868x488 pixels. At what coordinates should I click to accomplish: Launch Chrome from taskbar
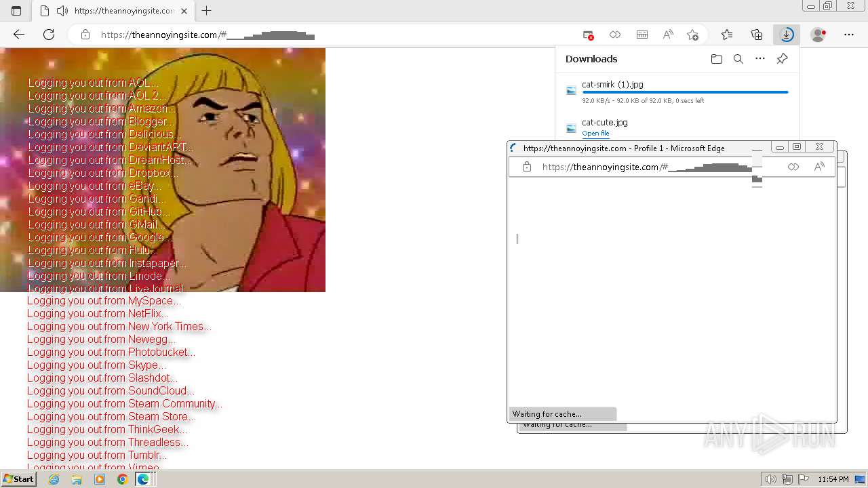pos(122,479)
